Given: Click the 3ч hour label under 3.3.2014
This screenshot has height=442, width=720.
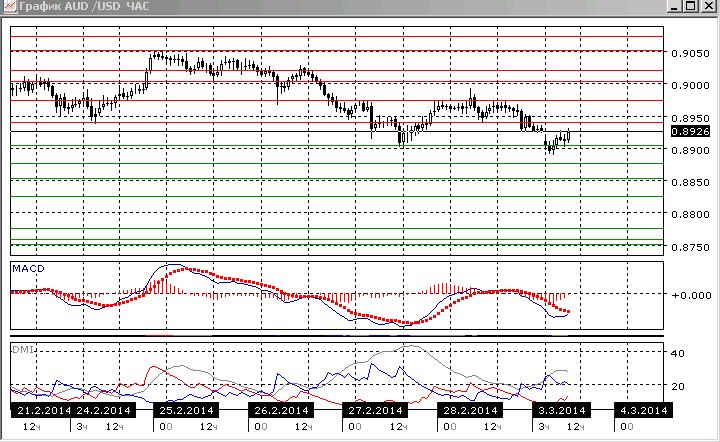Looking at the screenshot, I should (x=544, y=427).
